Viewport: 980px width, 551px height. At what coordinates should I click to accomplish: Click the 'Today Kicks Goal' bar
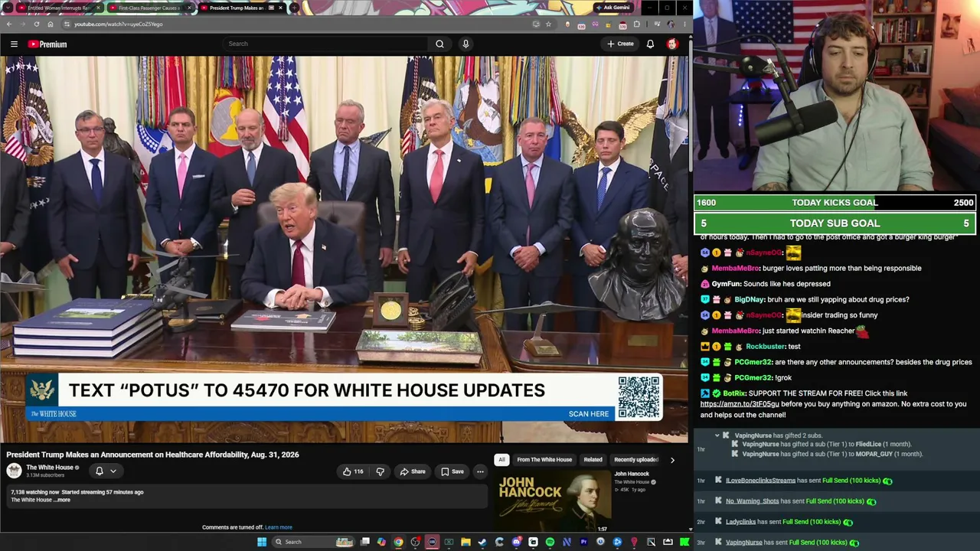835,203
